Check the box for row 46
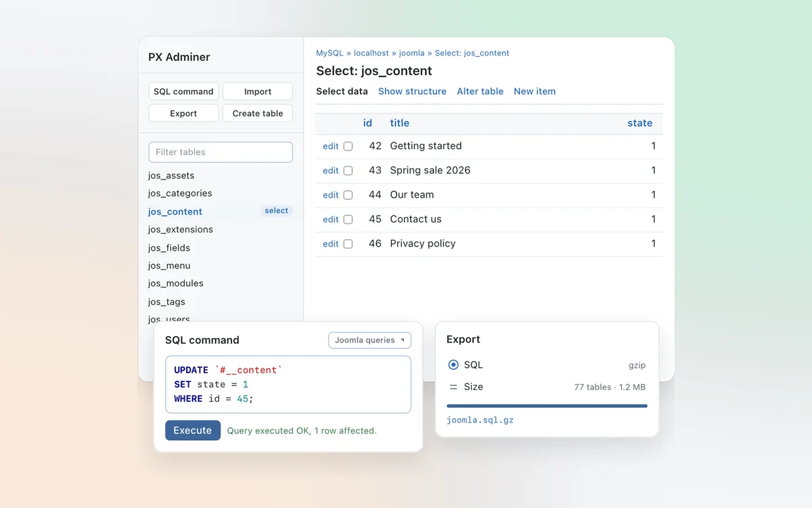This screenshot has height=508, width=812. pos(348,244)
